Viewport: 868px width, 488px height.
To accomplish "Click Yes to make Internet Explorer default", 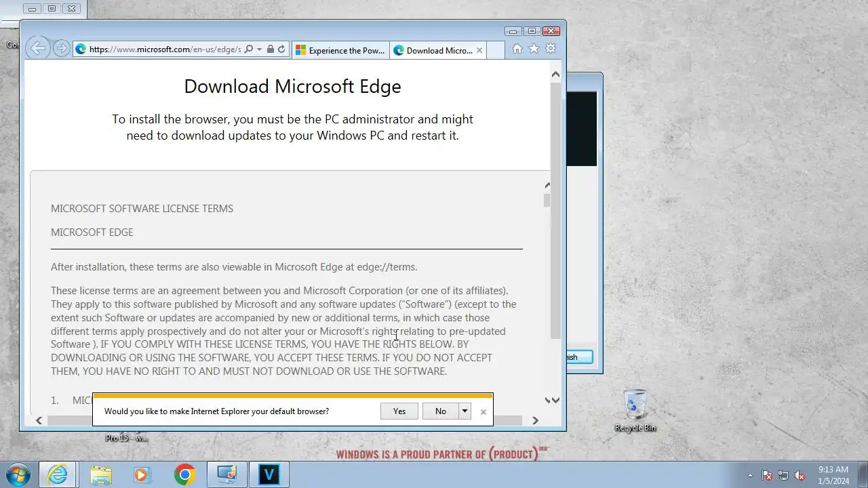I will point(399,411).
